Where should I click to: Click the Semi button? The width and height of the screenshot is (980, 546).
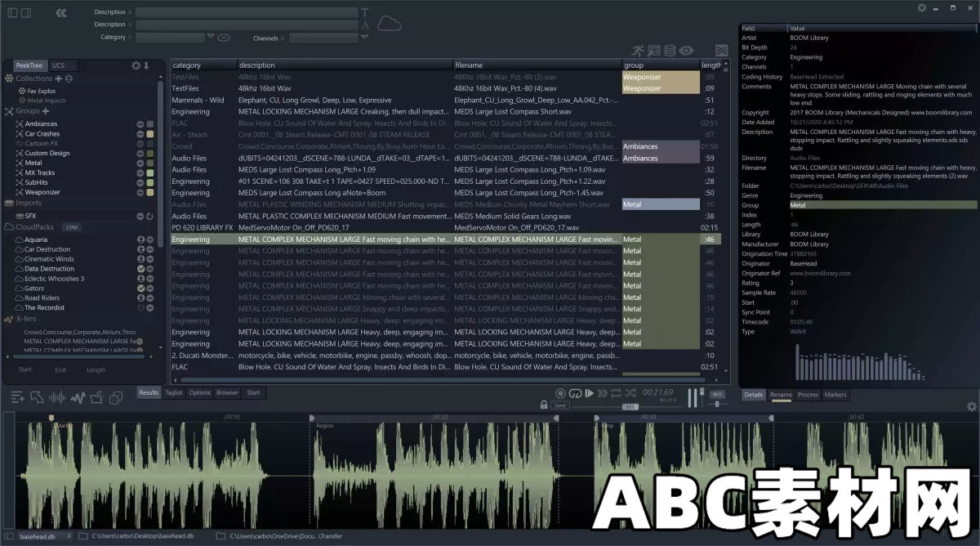pyautogui.click(x=560, y=405)
